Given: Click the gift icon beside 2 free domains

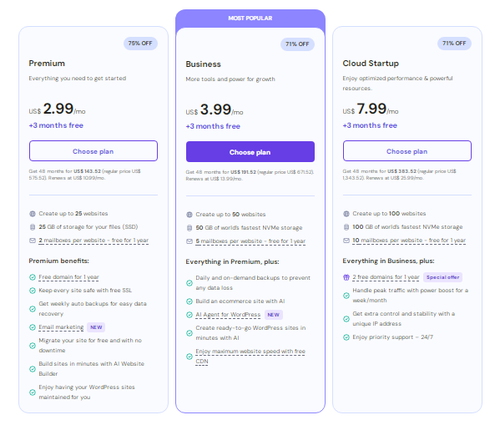Looking at the screenshot, I should click(x=346, y=277).
